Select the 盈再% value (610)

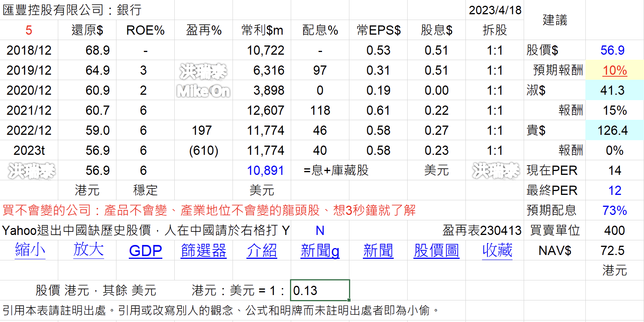point(204,150)
